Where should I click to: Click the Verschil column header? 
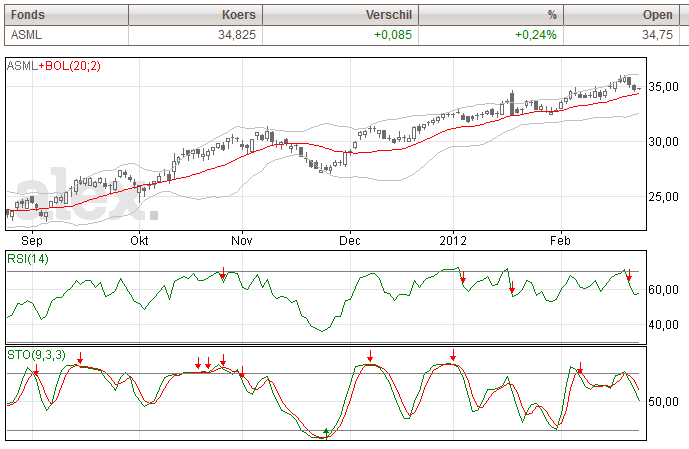click(x=341, y=15)
